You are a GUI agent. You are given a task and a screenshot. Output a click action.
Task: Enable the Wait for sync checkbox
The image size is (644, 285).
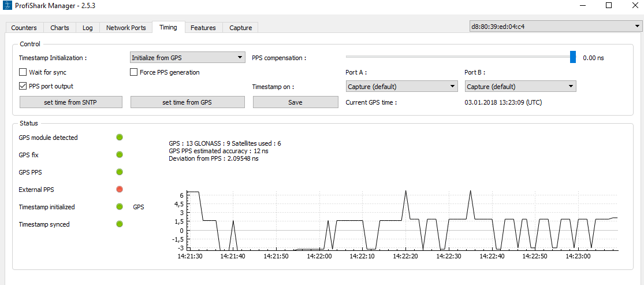click(23, 73)
